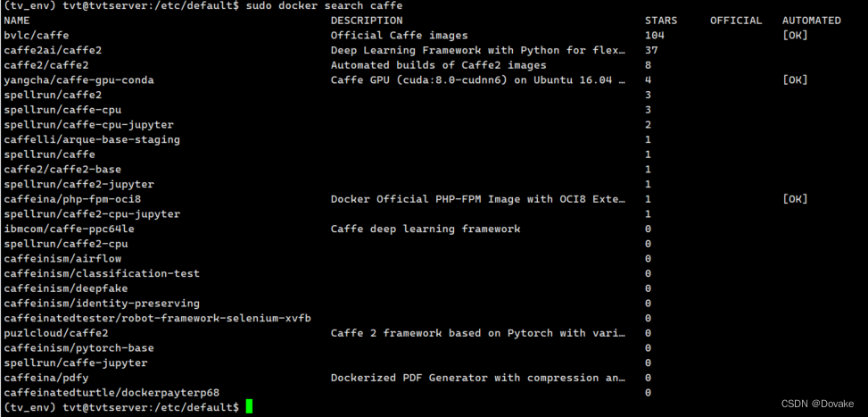
Task: Click the NAME column header
Action: [17, 21]
